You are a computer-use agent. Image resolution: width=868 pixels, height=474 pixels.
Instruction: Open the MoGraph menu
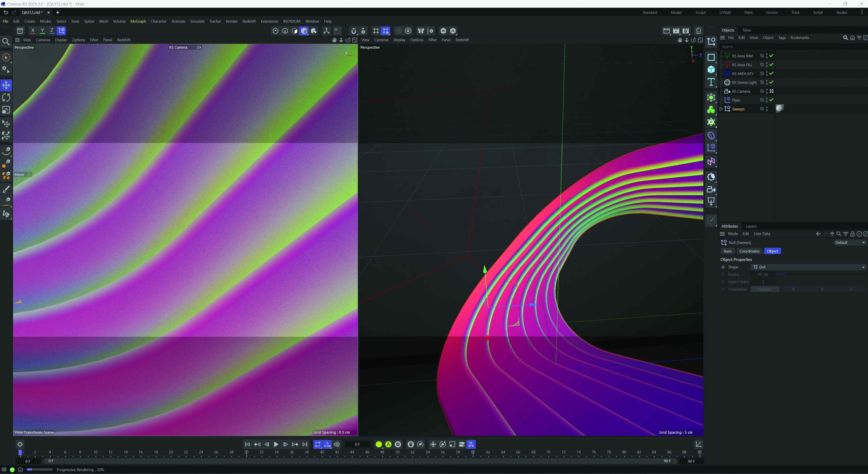coord(138,21)
